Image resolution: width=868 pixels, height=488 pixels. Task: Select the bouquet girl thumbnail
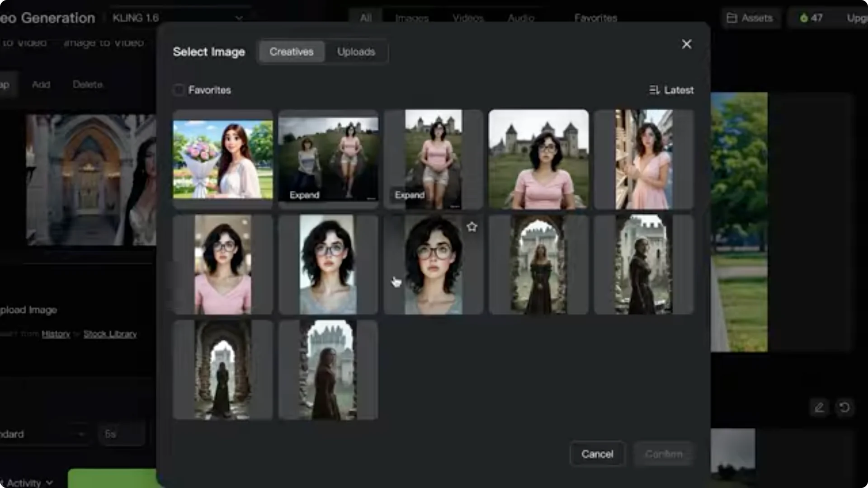click(222, 159)
